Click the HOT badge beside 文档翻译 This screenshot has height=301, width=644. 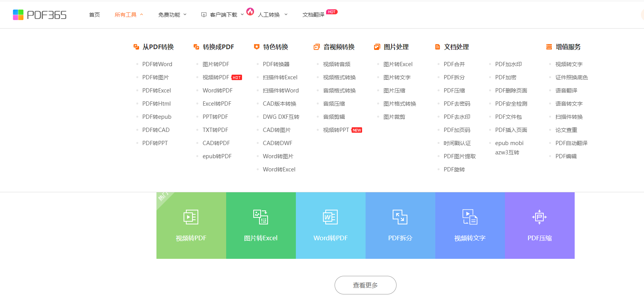click(x=332, y=12)
